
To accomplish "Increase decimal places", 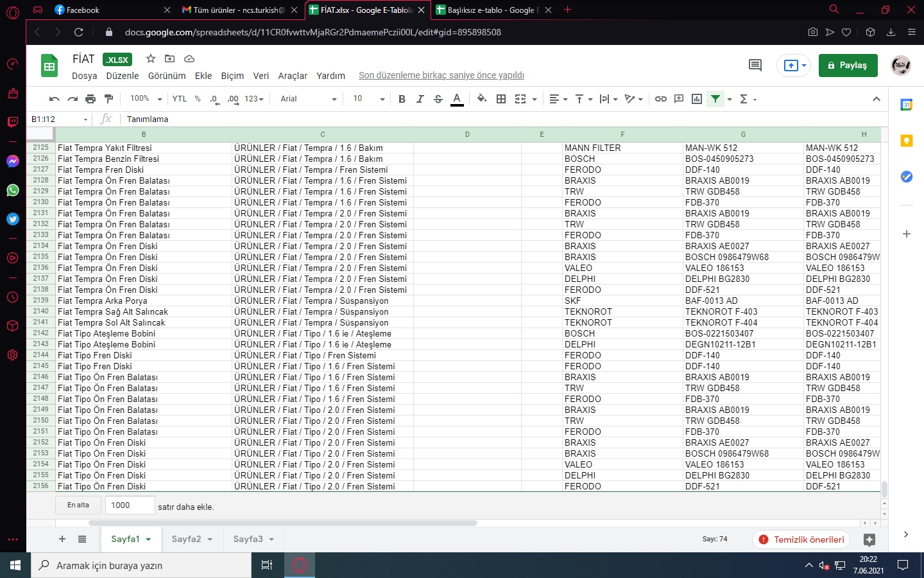I will [x=233, y=99].
